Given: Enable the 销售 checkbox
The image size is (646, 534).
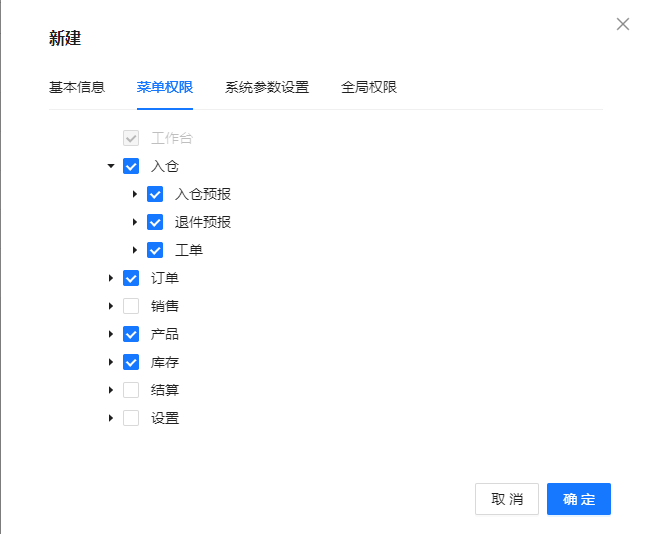Looking at the screenshot, I should pos(131,306).
